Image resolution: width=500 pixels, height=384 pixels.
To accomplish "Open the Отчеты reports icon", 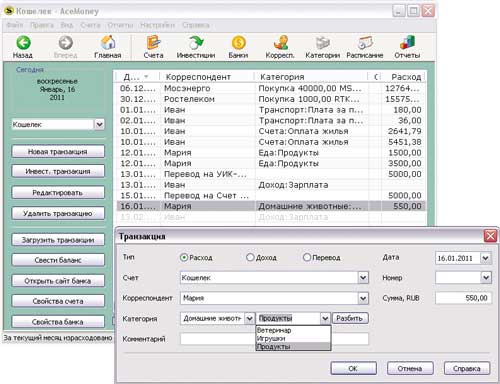I will (407, 43).
